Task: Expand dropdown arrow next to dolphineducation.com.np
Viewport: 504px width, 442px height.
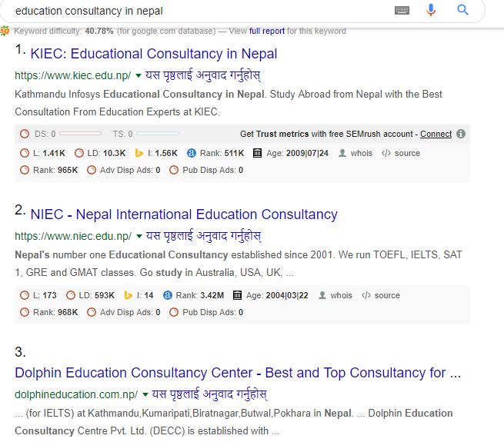Action: pos(145,394)
